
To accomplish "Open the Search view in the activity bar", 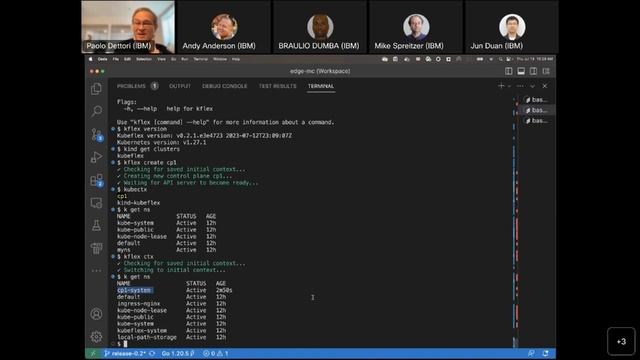I will click(x=96, y=111).
